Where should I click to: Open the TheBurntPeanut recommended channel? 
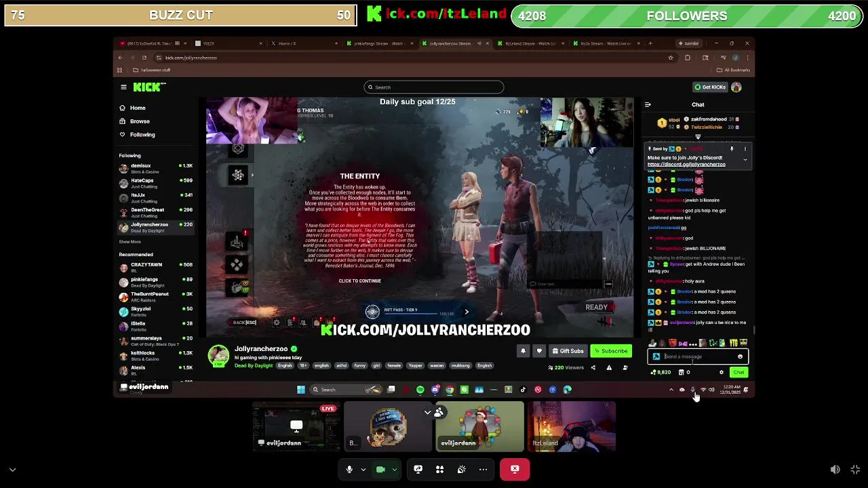coord(155,296)
